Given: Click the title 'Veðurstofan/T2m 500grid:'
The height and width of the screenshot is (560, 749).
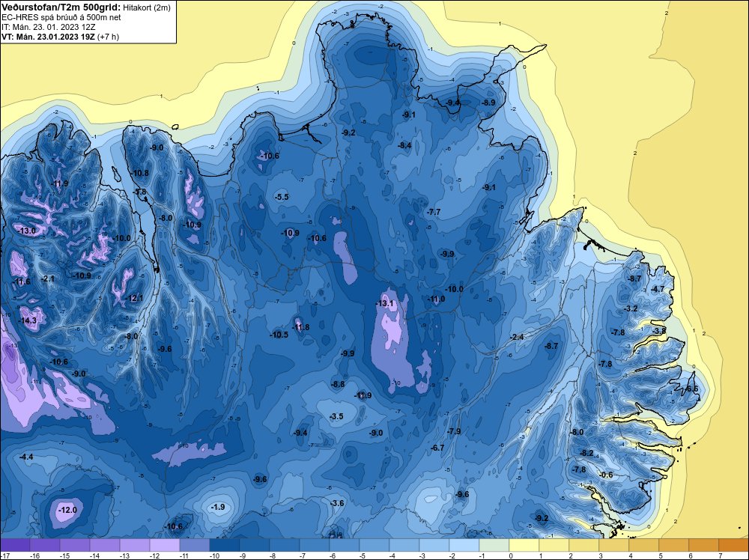Looking at the screenshot, I should click(x=61, y=7).
